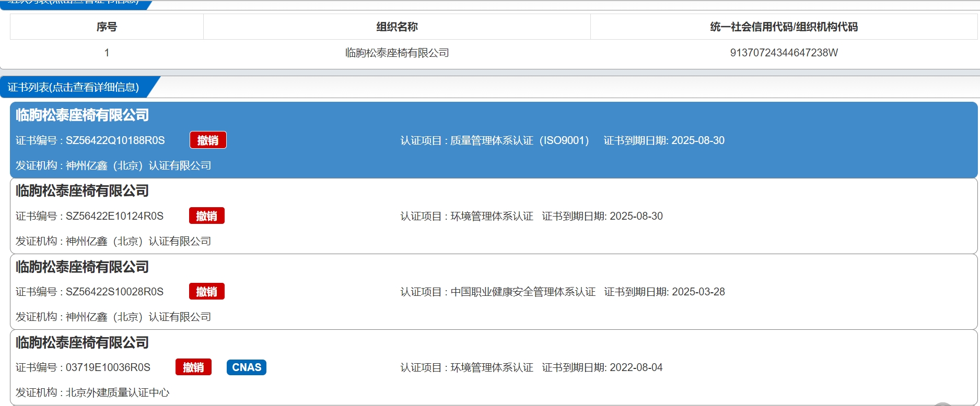The height and width of the screenshot is (406, 980).
Task: Click 认证项目 质量管理体系认证（ISO9001）text
Action: coord(495,140)
